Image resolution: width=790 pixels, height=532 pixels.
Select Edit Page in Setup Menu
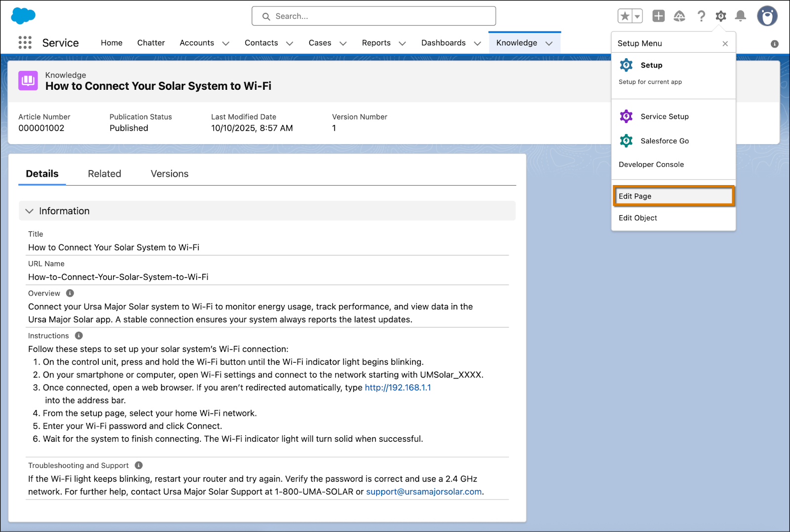pyautogui.click(x=673, y=196)
